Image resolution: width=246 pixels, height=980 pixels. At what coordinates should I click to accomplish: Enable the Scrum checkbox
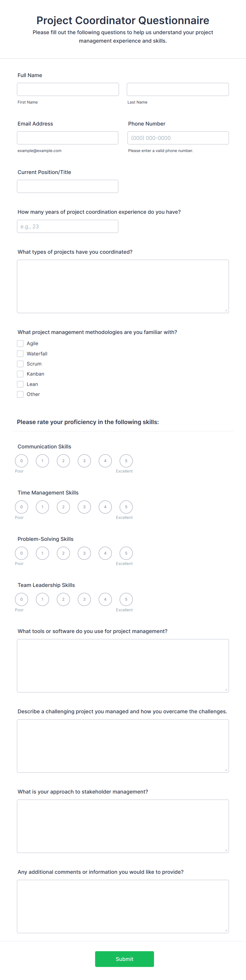click(20, 364)
